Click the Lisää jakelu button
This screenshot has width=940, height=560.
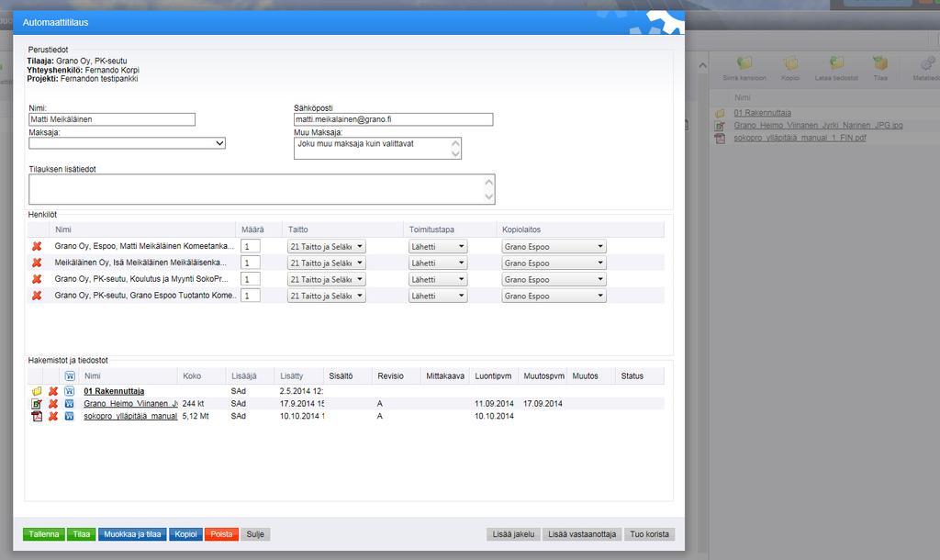[x=513, y=534]
